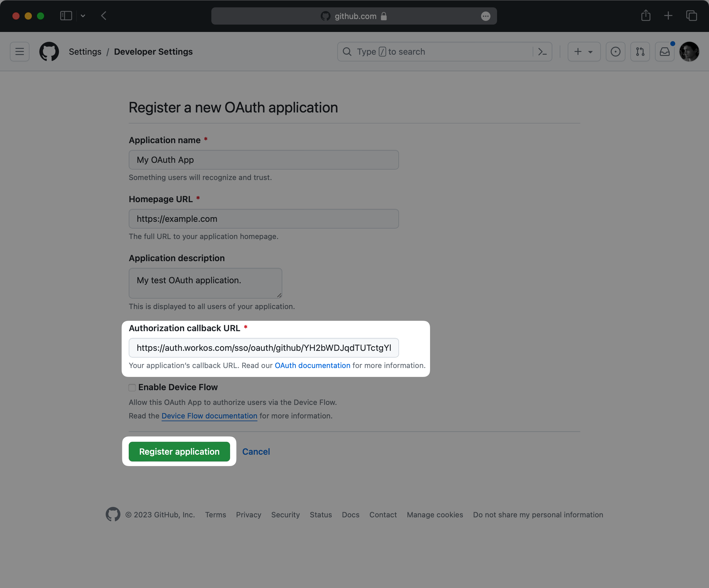This screenshot has height=588, width=709.
Task: Open the issues dashboard icon
Action: (616, 51)
